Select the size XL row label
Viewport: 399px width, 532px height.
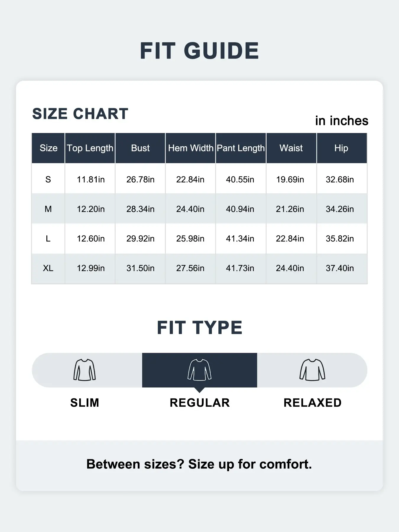point(48,268)
